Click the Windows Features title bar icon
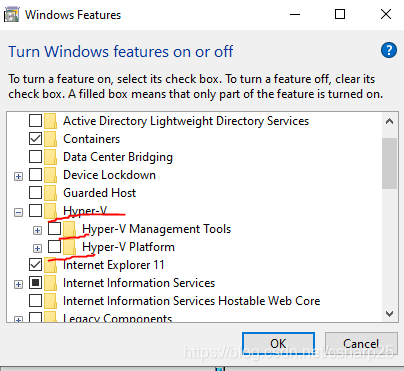The image size is (404, 371). point(11,15)
